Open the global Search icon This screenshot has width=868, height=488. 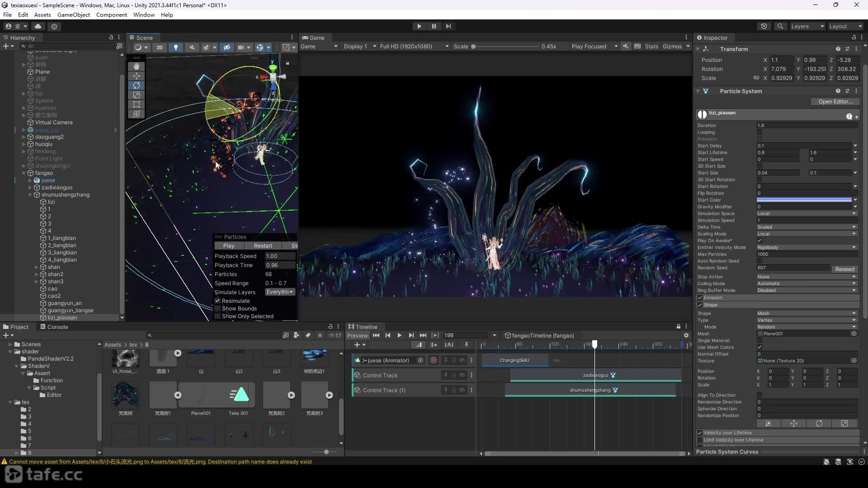pos(780,26)
